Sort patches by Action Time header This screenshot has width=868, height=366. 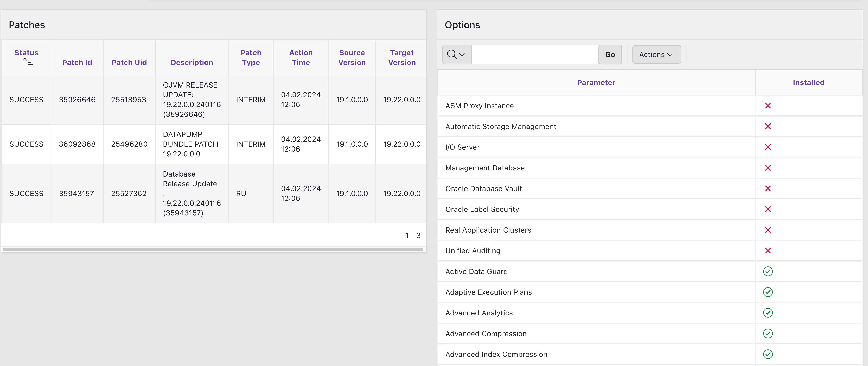coord(301,57)
